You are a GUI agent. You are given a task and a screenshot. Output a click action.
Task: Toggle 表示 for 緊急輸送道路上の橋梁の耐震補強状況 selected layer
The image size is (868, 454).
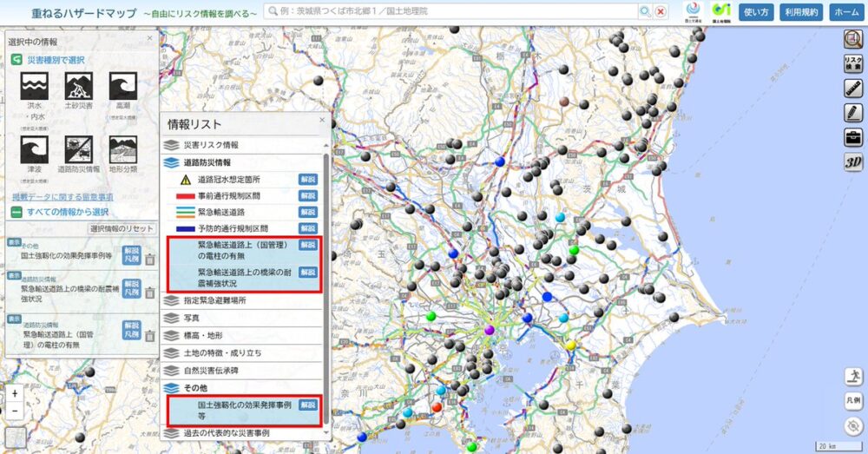click(x=15, y=272)
